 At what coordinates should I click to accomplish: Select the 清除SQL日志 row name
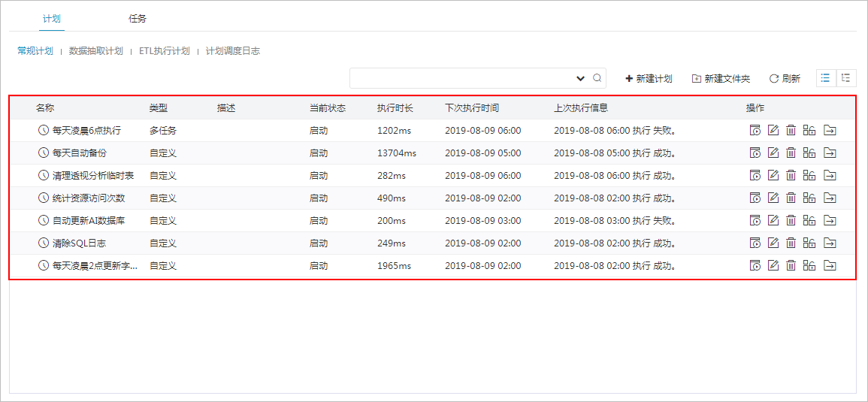pyautogui.click(x=79, y=243)
